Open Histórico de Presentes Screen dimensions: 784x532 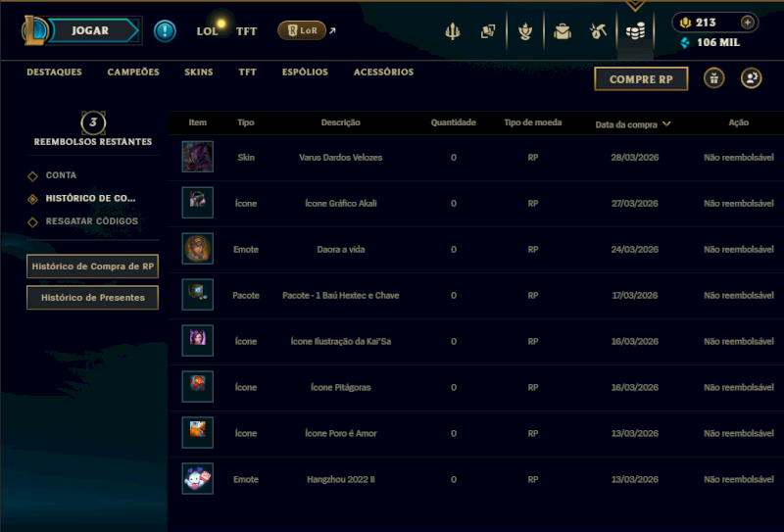pos(92,298)
